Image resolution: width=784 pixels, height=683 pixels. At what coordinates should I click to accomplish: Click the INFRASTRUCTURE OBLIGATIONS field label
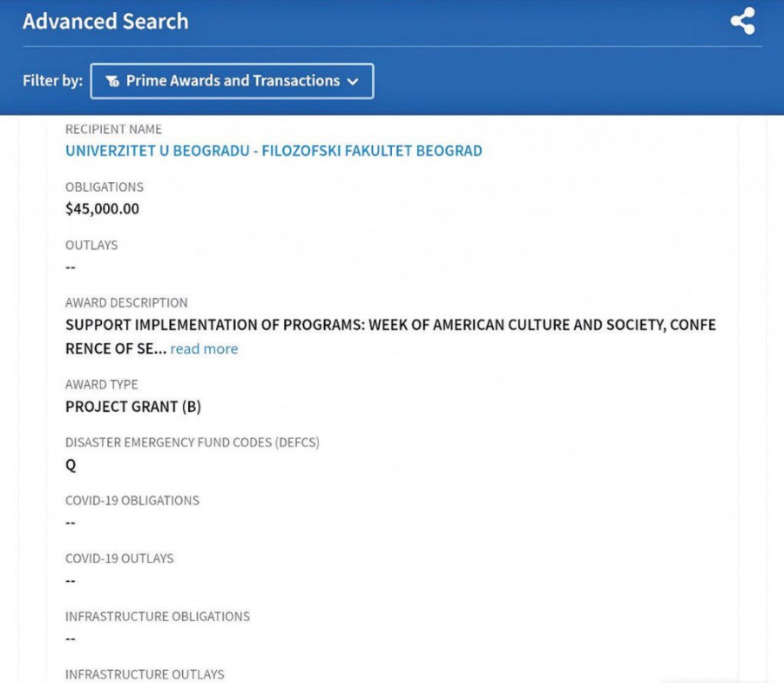(158, 616)
